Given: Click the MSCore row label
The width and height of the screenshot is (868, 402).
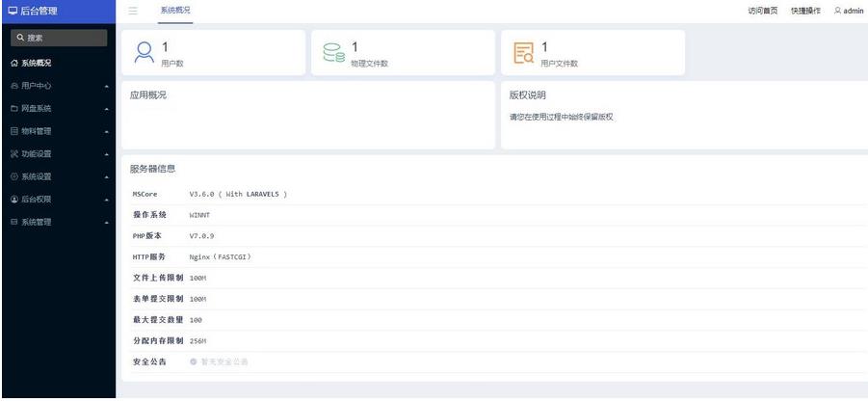Looking at the screenshot, I should click(145, 195).
